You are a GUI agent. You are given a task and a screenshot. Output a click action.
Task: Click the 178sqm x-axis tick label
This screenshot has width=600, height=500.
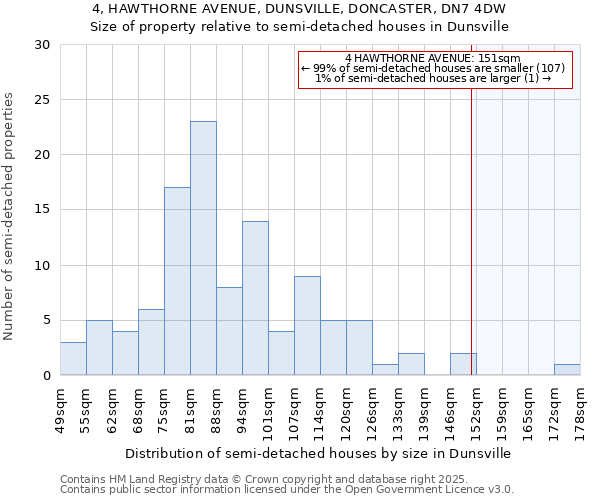click(580, 408)
